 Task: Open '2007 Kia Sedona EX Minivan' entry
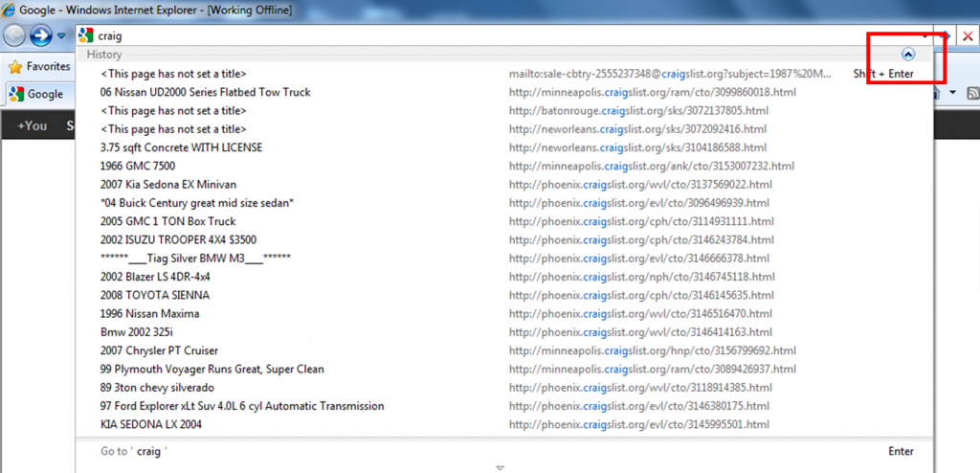pos(503,185)
